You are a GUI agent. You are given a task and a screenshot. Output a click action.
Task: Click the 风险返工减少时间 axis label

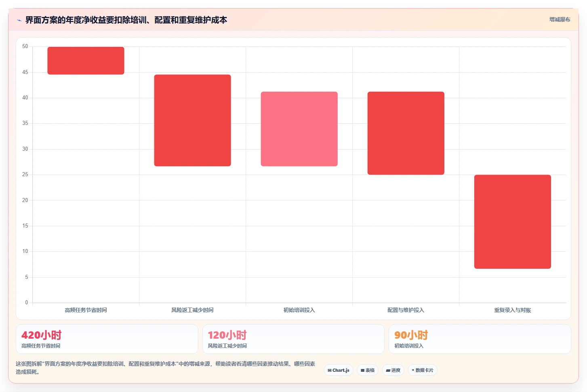pos(192,310)
